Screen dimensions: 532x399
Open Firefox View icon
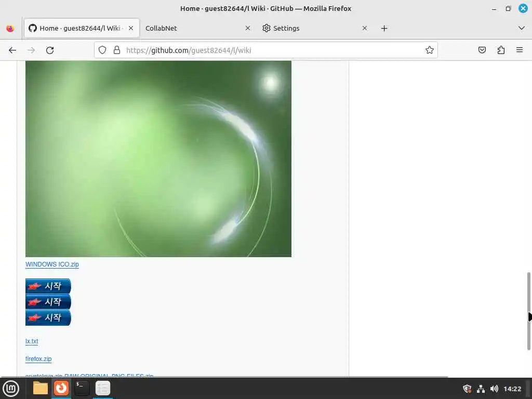10,28
